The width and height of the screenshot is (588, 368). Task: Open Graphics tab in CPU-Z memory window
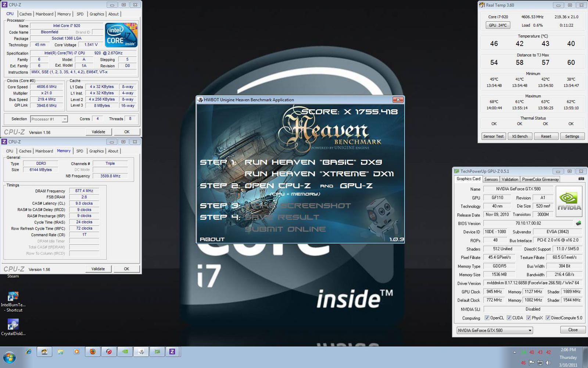pyautogui.click(x=96, y=151)
